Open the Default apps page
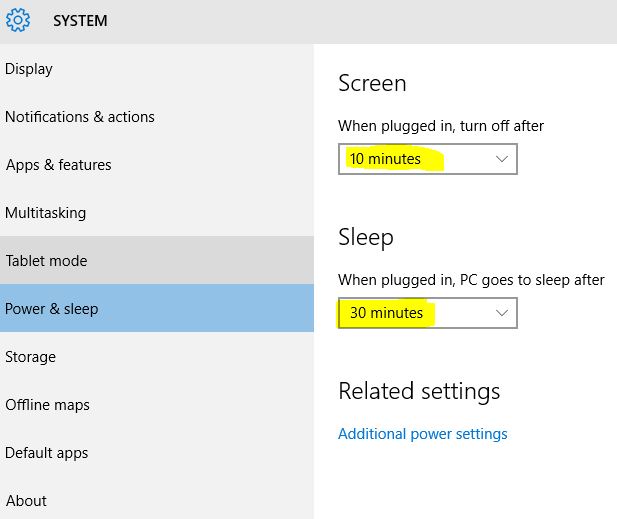This screenshot has height=519, width=617. 47,453
